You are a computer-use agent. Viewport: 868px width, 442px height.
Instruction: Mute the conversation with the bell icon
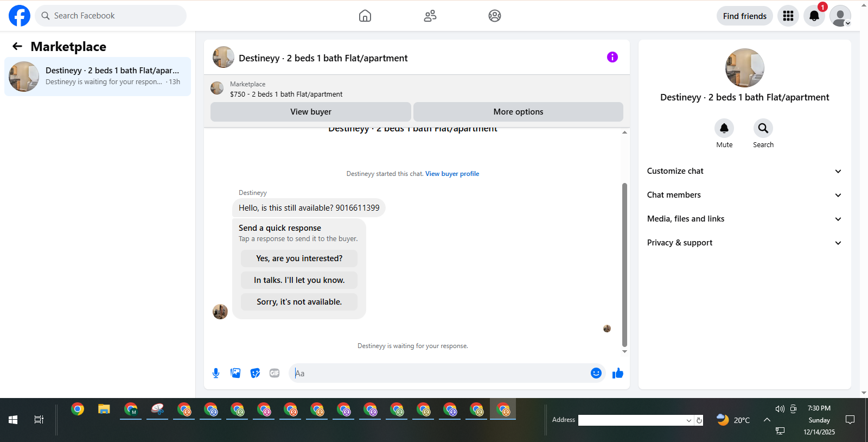(x=724, y=128)
